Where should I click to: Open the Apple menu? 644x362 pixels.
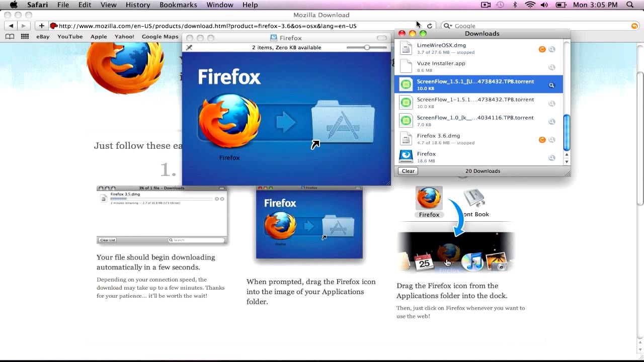click(x=14, y=5)
